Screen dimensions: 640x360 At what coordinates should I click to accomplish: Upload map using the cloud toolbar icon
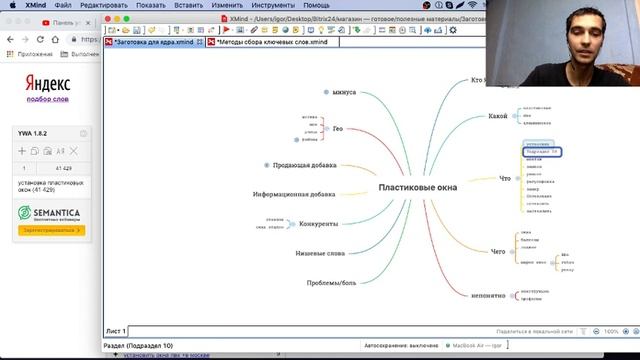tap(427, 30)
